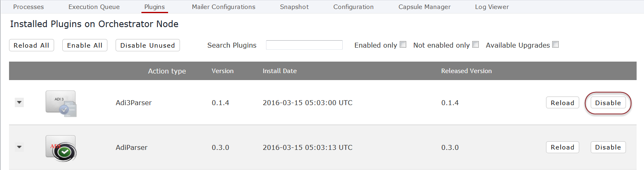Expand the Adi3Parser row arrow
This screenshot has height=170, width=644.
click(19, 102)
